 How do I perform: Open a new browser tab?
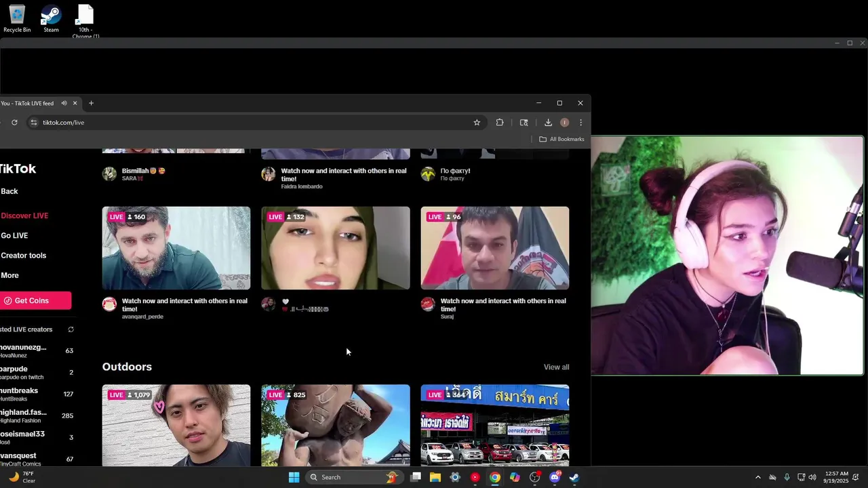91,103
